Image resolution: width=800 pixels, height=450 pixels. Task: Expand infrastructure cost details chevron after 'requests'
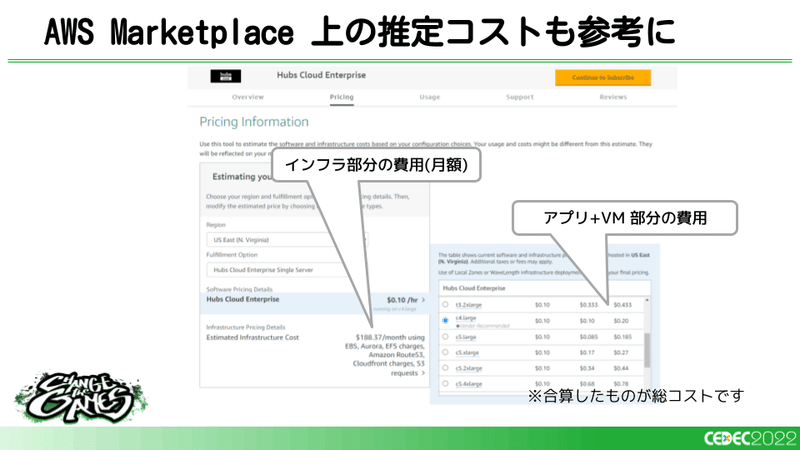[x=422, y=373]
